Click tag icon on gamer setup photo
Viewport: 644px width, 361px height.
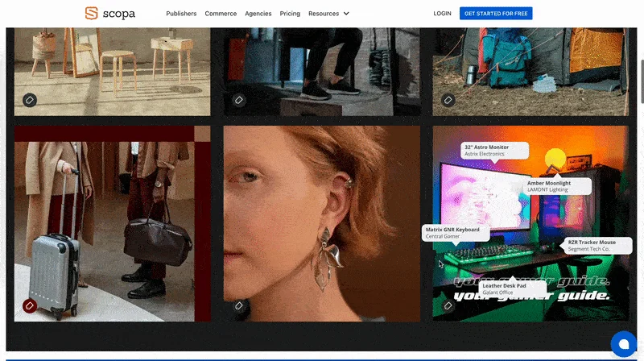point(448,305)
